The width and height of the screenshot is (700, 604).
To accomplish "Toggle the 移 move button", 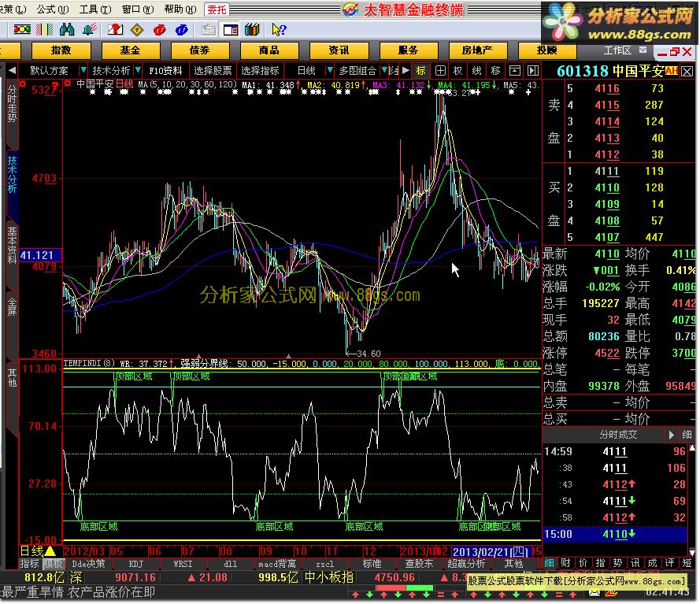I will coord(495,71).
